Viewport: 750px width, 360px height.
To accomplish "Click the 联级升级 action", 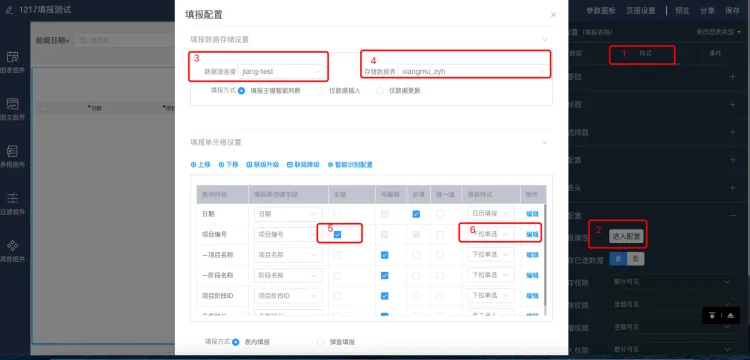I will coord(263,164).
